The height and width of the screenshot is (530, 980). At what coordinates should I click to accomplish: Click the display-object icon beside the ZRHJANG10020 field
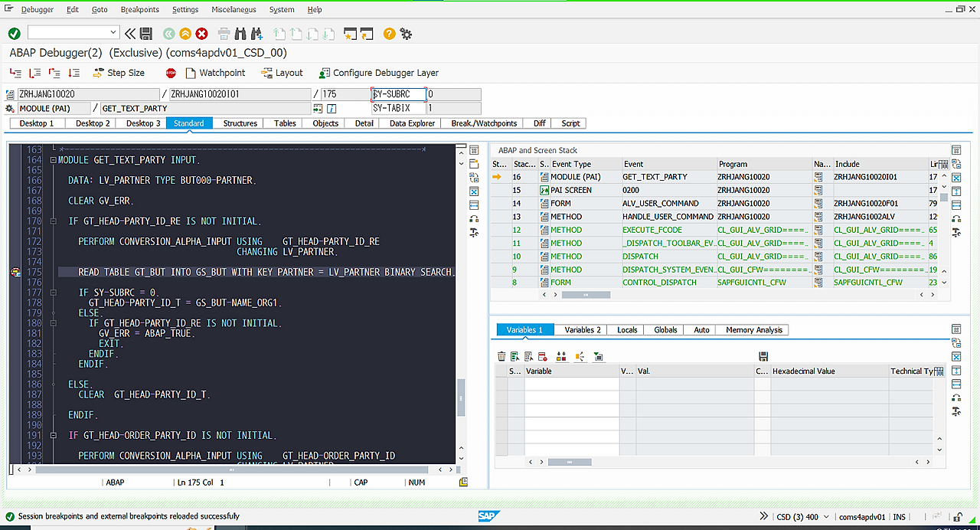click(x=11, y=94)
